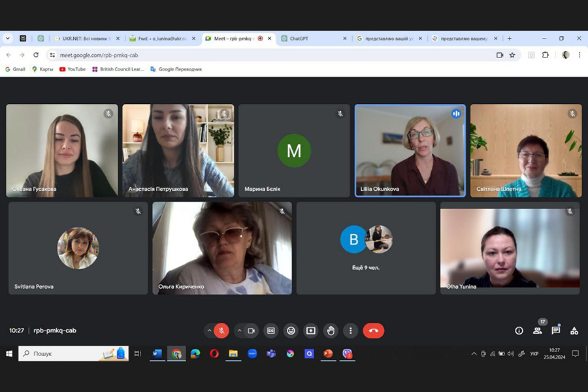Open Gmail bookmark
Image resolution: width=588 pixels, height=392 pixels.
15,69
